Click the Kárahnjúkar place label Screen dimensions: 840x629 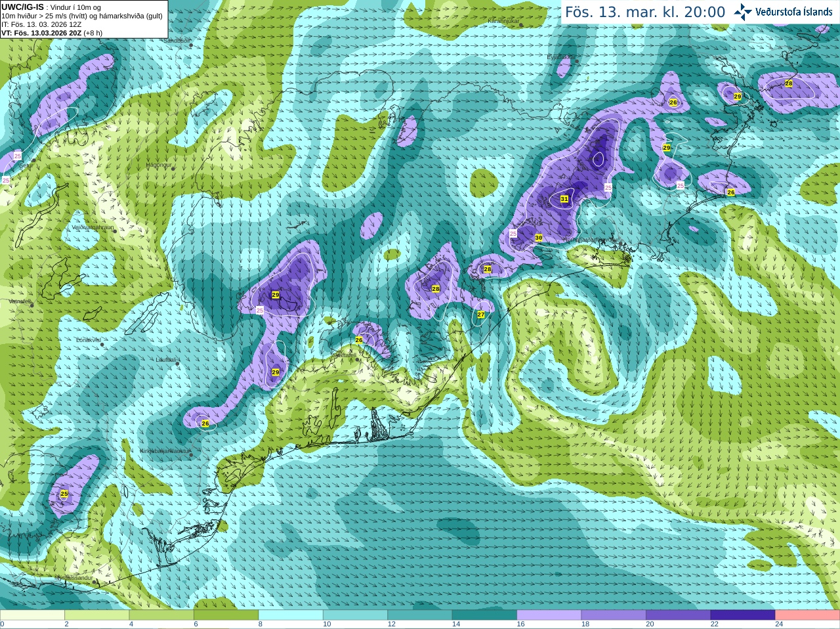503,22
